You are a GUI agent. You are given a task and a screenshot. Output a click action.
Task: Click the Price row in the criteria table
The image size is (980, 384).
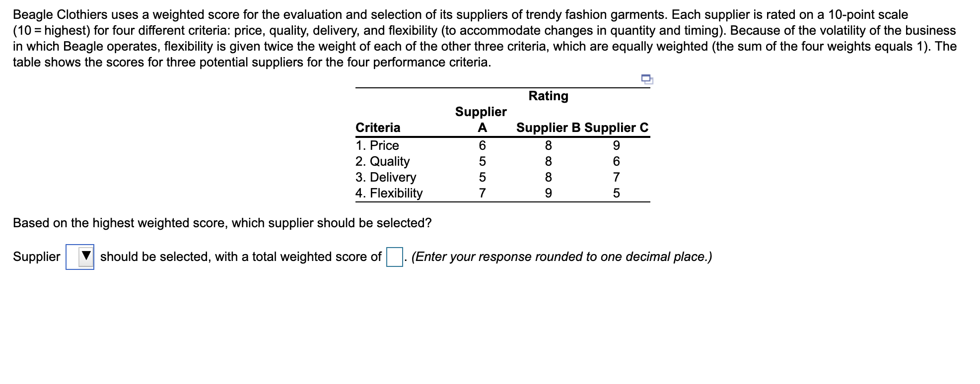pyautogui.click(x=377, y=145)
